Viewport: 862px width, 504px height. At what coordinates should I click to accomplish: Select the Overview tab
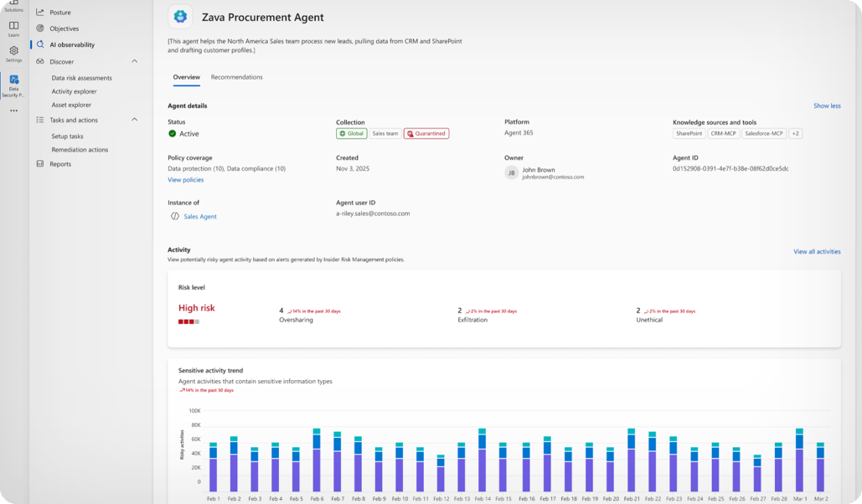186,77
